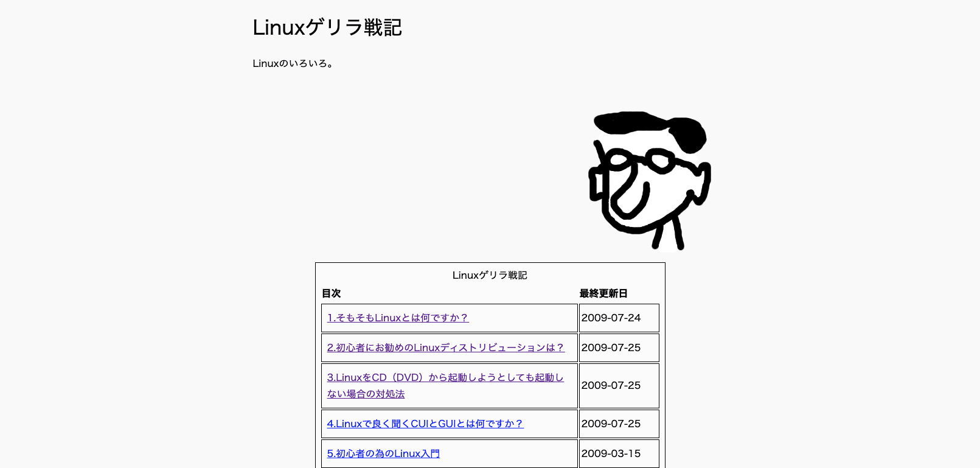Open link 2 about recommended Linux distributions
980x468 pixels.
445,348
